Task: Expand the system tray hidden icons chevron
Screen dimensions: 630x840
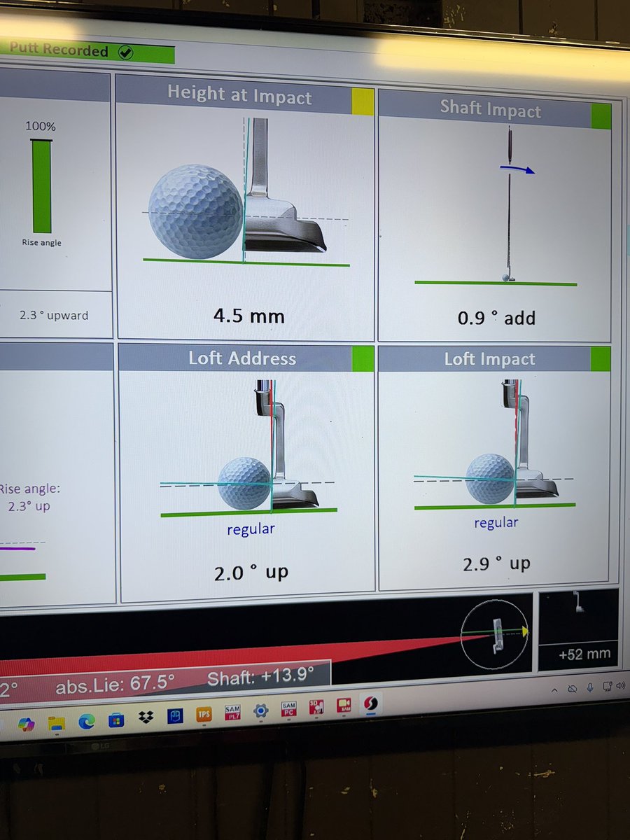Action: pos(554,689)
